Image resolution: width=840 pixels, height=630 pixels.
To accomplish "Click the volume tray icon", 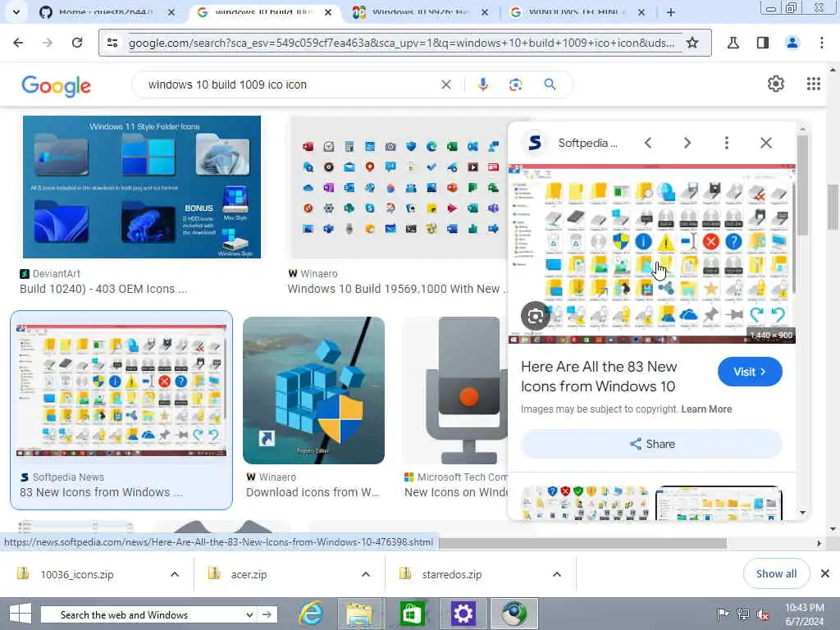I will coord(762,614).
